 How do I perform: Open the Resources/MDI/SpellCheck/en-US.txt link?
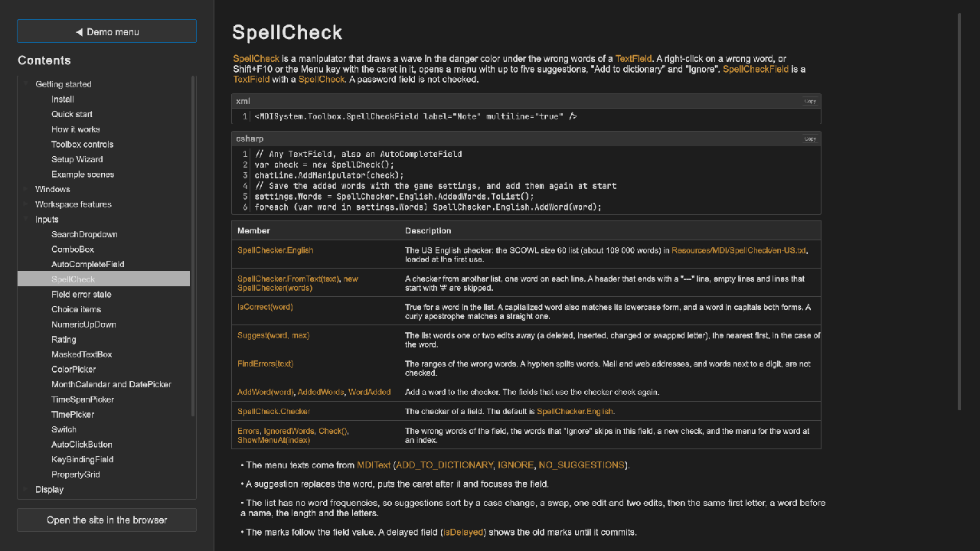click(x=739, y=250)
